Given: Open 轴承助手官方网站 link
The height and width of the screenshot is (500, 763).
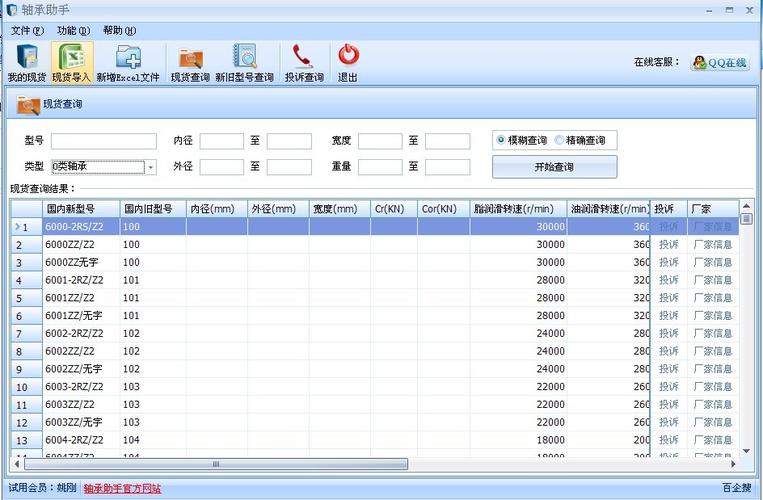Looking at the screenshot, I should pyautogui.click(x=122, y=488).
